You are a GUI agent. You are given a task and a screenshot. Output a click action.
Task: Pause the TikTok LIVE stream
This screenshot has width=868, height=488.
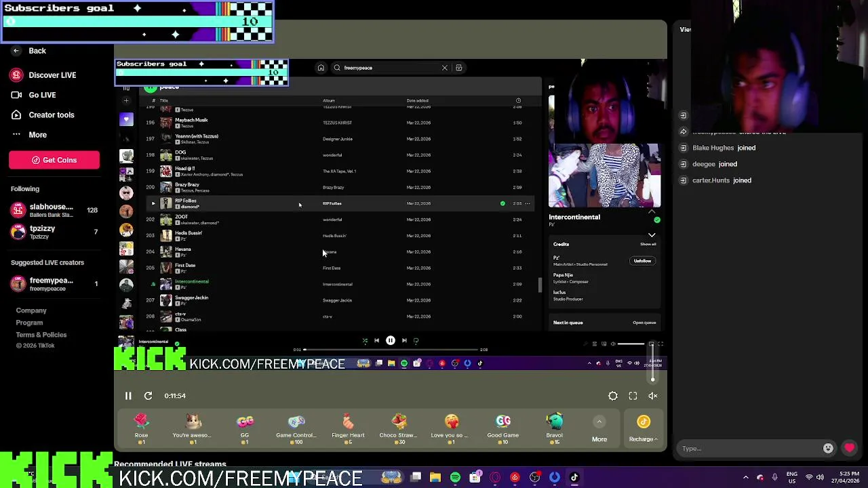(x=128, y=396)
